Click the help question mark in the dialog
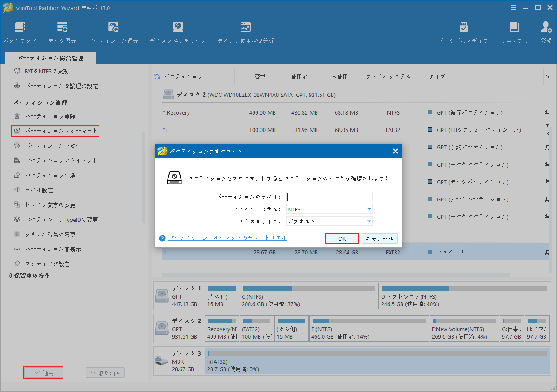The height and width of the screenshot is (392, 557). point(161,238)
